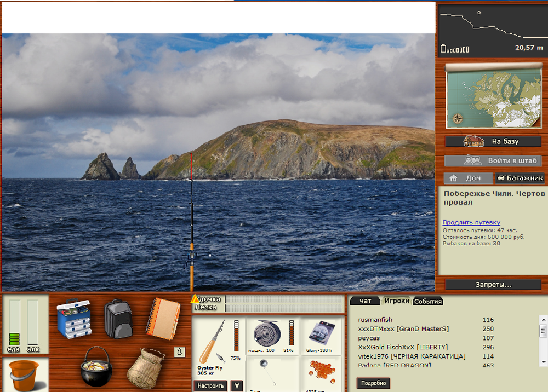The height and width of the screenshot is (392, 548).
Task: Switch to the чат tab
Action: click(365, 301)
